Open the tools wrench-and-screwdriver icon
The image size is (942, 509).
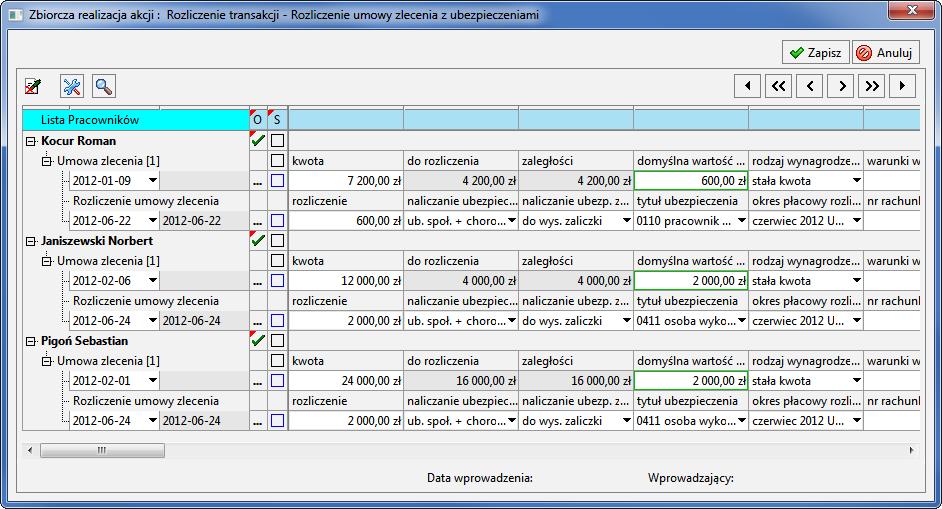click(x=71, y=87)
